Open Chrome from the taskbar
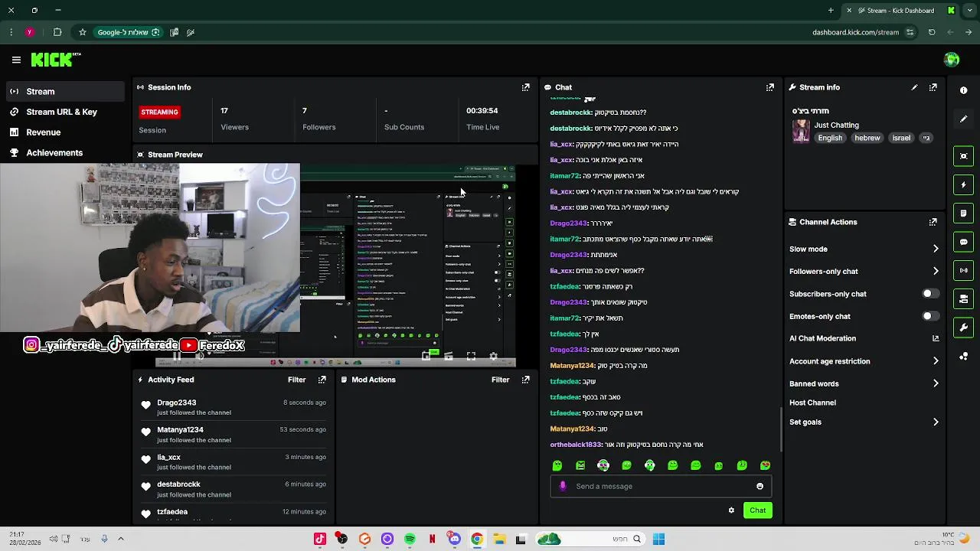Viewport: 980px width, 551px height. pos(477,540)
